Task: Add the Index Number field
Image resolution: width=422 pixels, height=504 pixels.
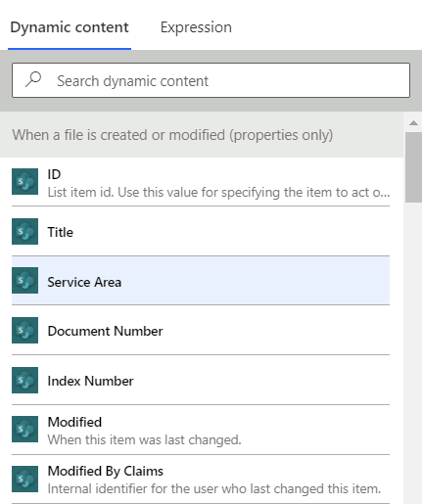Action: point(201,381)
